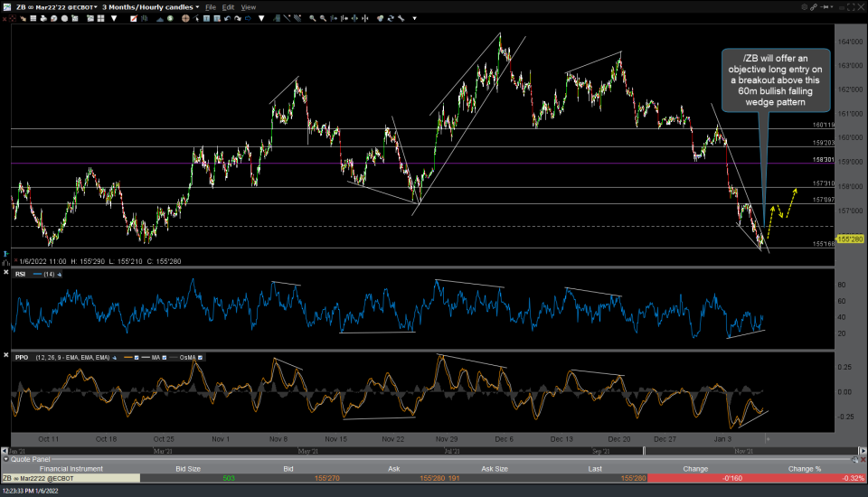Select the parallel lines channel tool
868x497 pixels.
tap(297, 18)
